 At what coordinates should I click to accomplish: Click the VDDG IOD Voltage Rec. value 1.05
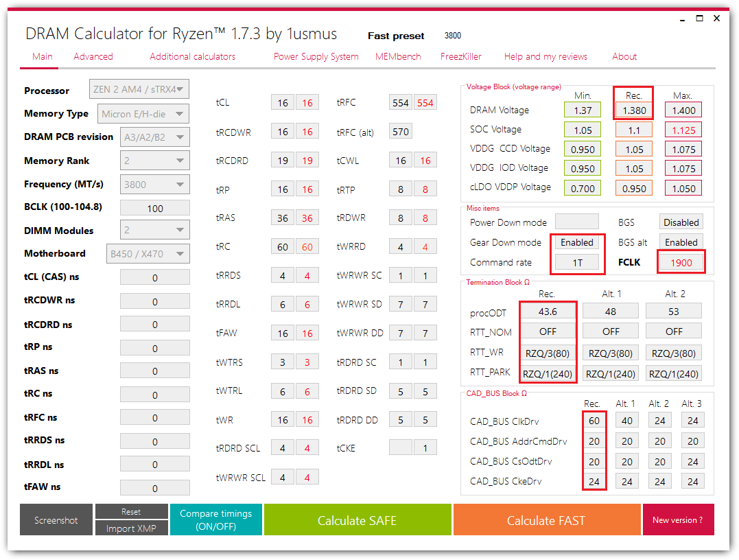point(635,168)
